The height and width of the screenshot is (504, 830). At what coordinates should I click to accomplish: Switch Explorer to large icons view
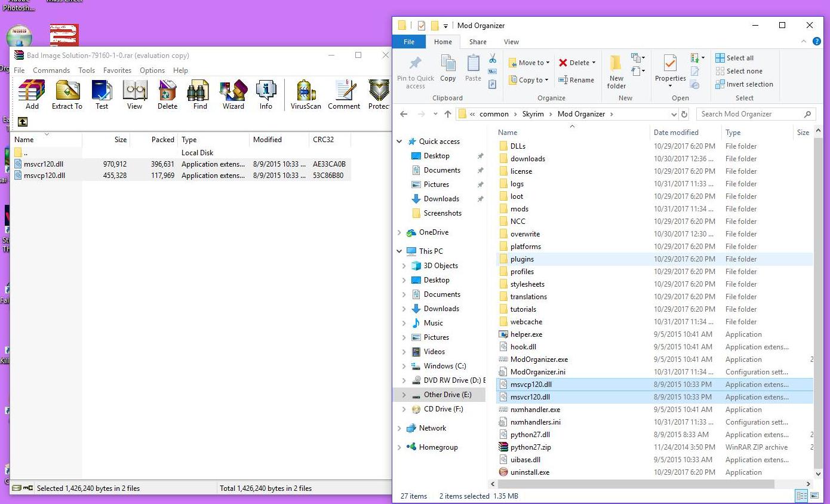(813, 496)
